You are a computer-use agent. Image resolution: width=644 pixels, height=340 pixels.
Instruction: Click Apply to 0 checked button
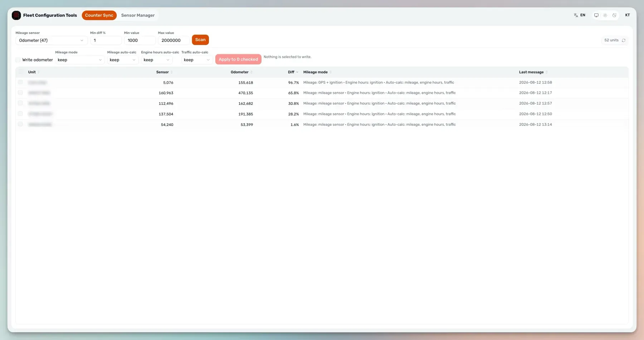[x=238, y=59]
